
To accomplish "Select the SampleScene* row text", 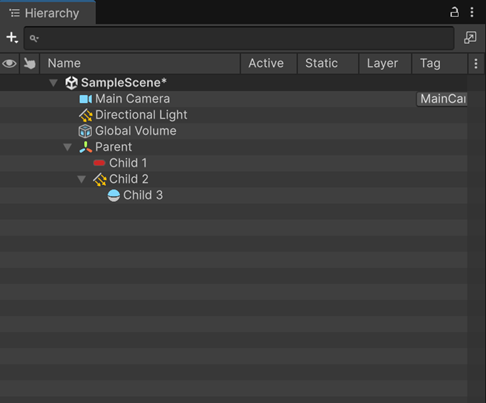I will pos(124,83).
